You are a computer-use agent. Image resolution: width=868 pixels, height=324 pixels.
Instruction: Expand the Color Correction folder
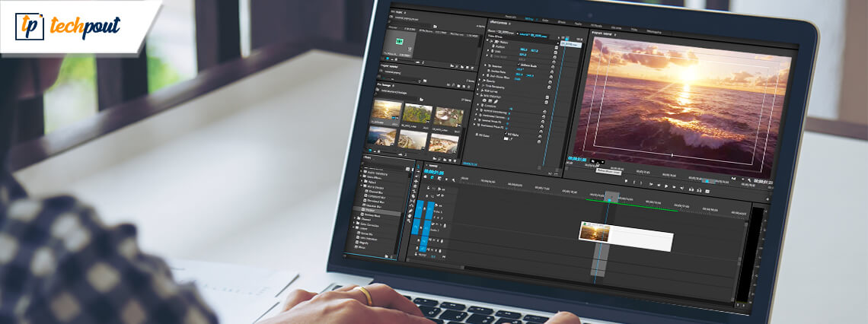click(356, 223)
